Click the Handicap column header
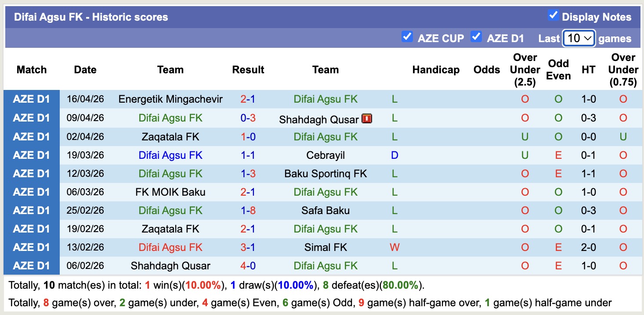Screen dimensions: 644x315 tap(436, 70)
